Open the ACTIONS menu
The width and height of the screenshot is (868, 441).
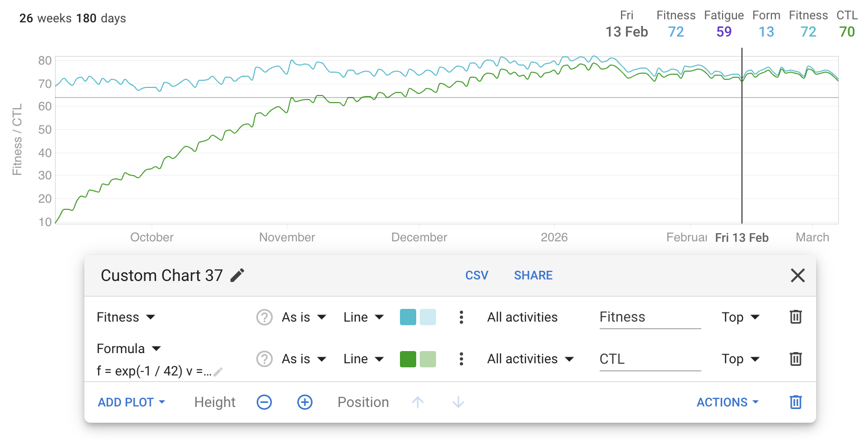tap(727, 402)
